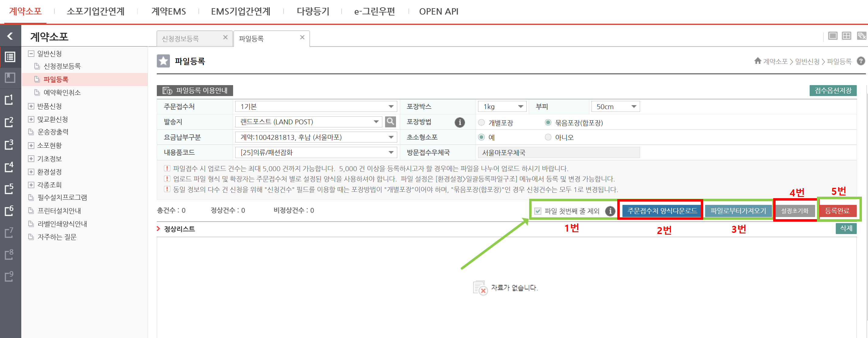Click the 등록완료 button
The image size is (868, 338).
pos(837,211)
